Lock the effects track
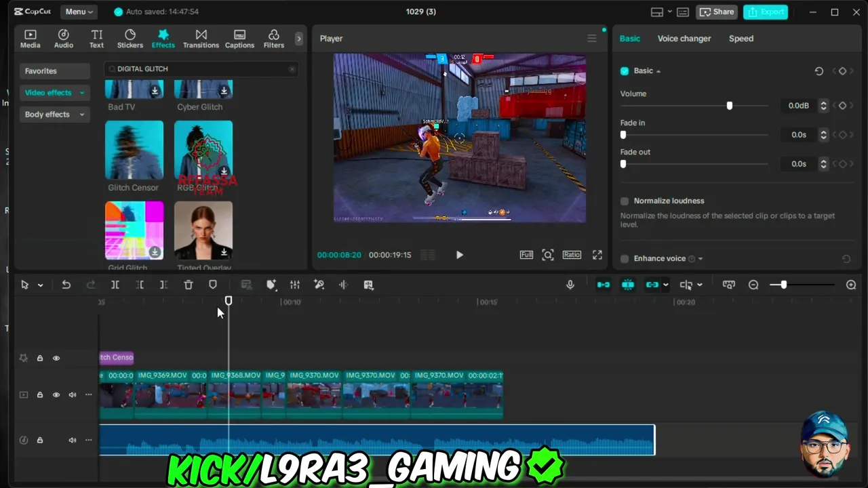The width and height of the screenshot is (868, 488). [x=40, y=359]
